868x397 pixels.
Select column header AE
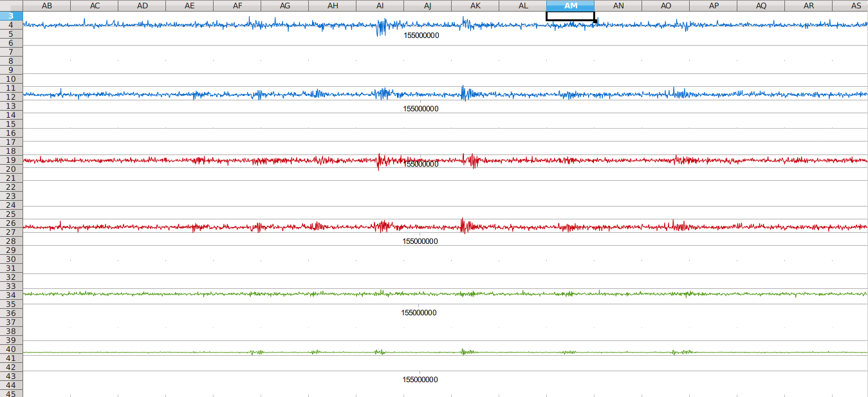pyautogui.click(x=189, y=5)
